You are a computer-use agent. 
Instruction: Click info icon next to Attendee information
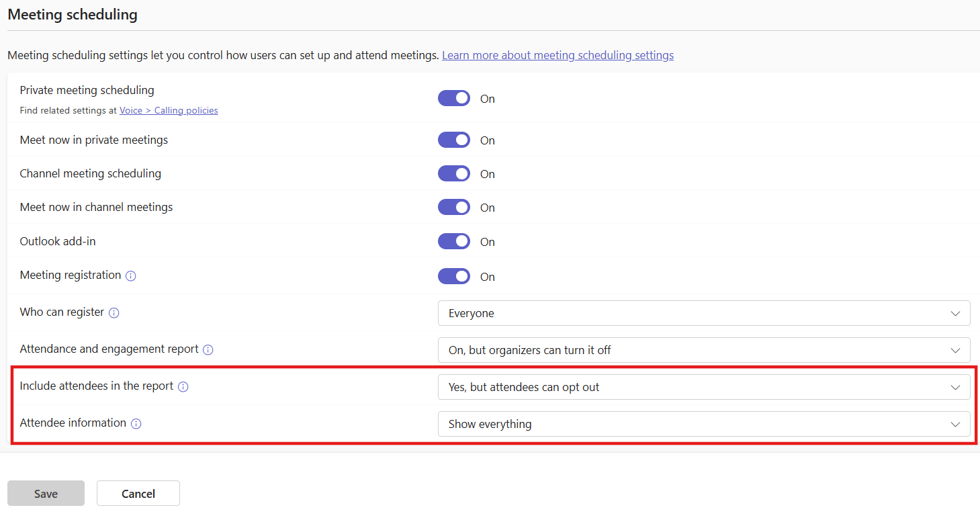pos(136,423)
